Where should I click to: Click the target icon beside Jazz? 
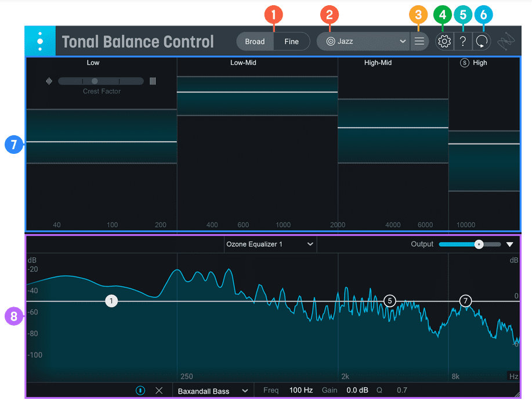coord(331,41)
